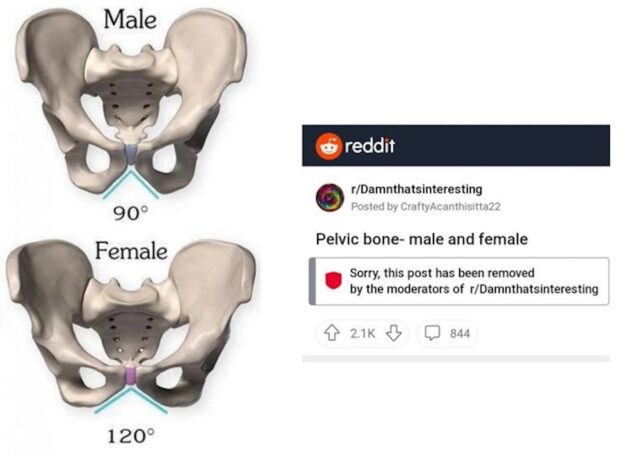Click the 844 comments count
This screenshot has height=454, width=618.
click(460, 334)
